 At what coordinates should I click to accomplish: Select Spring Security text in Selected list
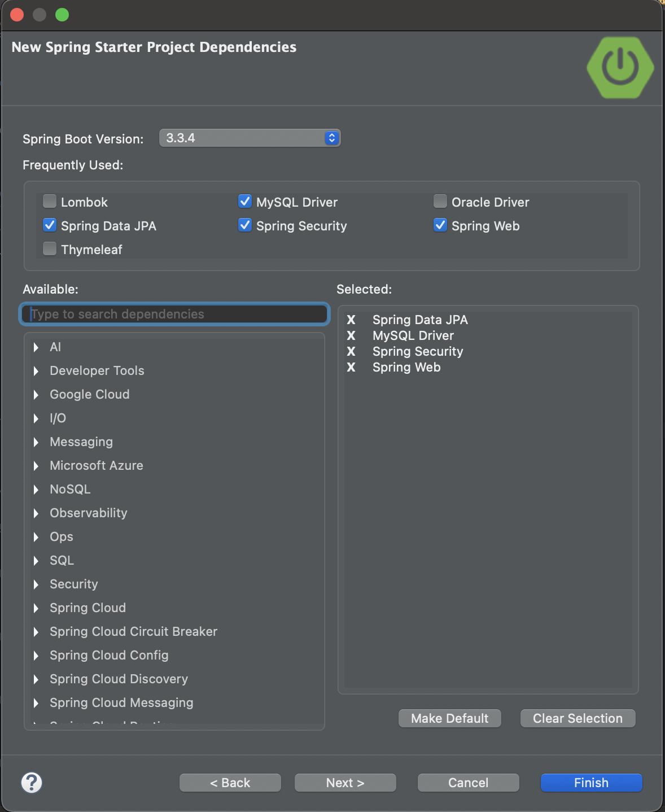(x=418, y=351)
